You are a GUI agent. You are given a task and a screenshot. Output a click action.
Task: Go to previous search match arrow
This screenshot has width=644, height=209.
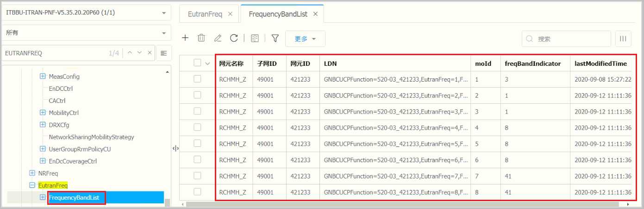pos(130,53)
